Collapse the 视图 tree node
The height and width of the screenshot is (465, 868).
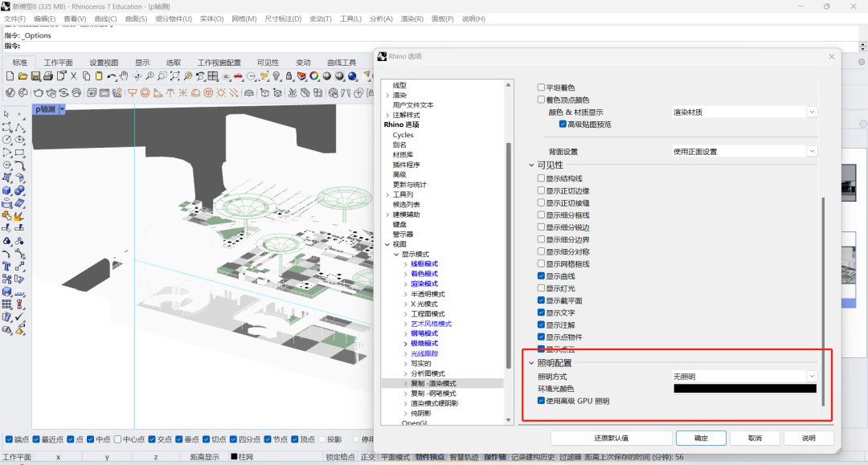pos(387,244)
